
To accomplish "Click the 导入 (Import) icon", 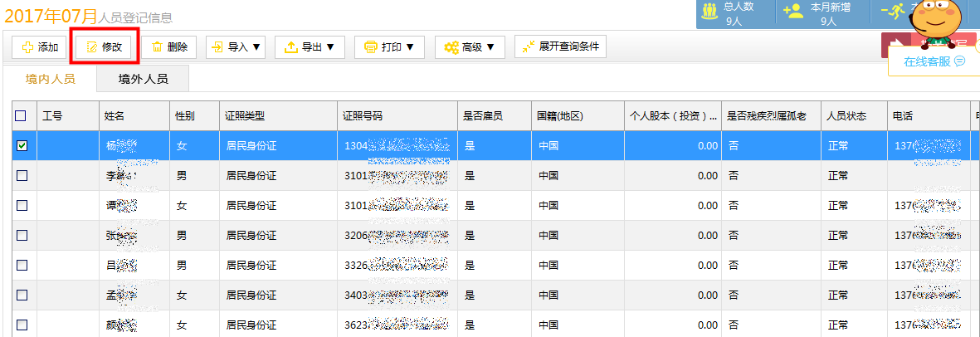I will tap(217, 47).
